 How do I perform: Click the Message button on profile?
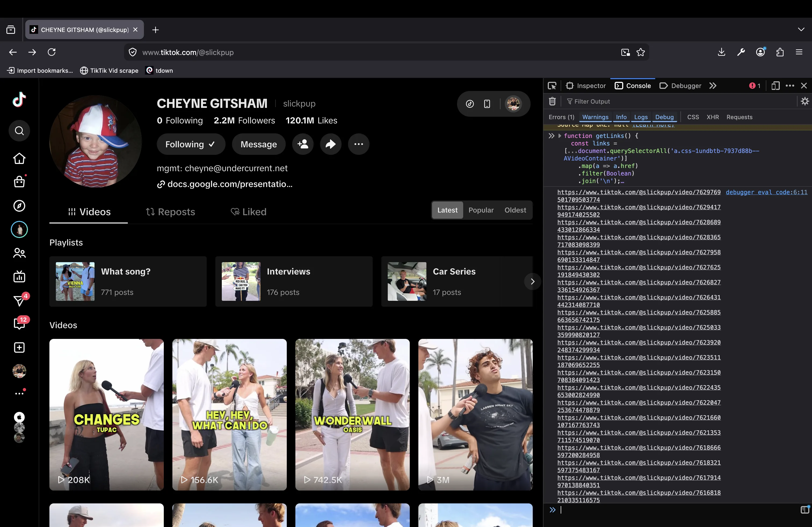tap(258, 144)
